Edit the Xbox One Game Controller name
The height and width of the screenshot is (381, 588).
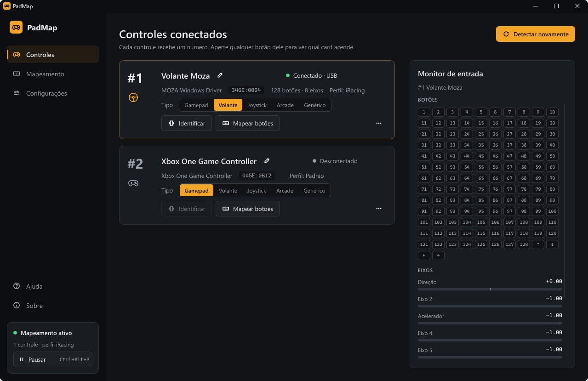267,161
